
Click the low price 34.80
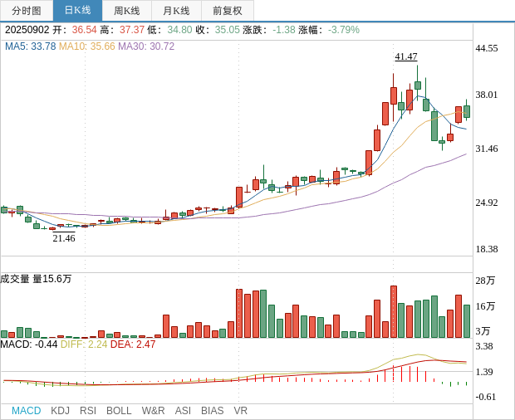(x=179, y=30)
